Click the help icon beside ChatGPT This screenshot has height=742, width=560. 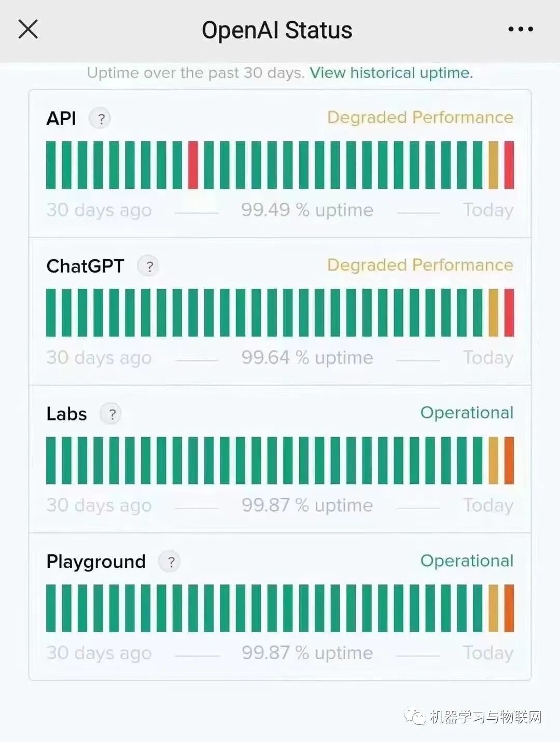pos(149,267)
